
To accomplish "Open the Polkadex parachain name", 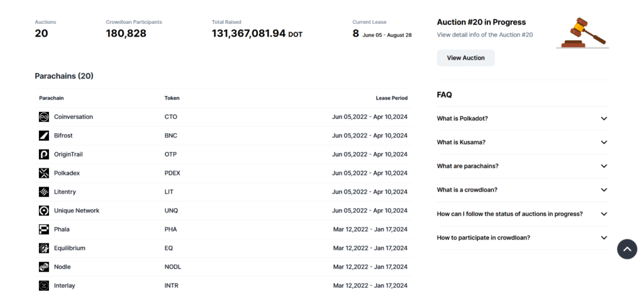I will point(67,173).
